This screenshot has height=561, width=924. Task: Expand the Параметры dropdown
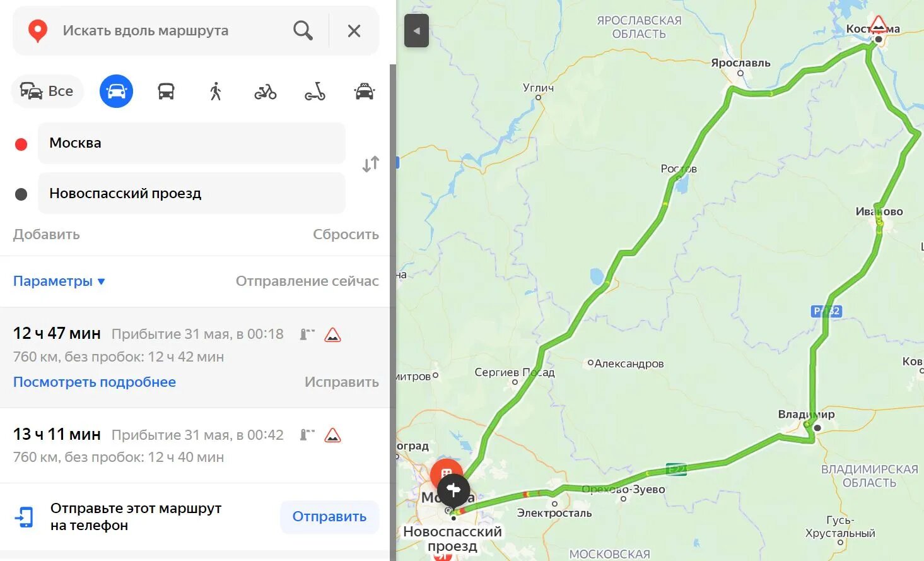click(x=59, y=281)
